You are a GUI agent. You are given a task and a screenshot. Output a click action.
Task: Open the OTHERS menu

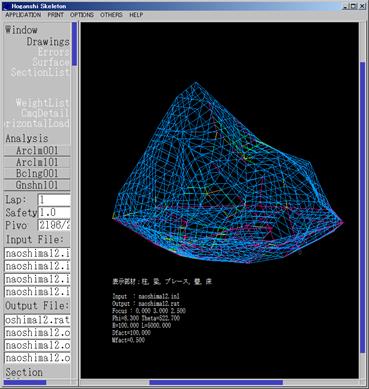pos(111,15)
